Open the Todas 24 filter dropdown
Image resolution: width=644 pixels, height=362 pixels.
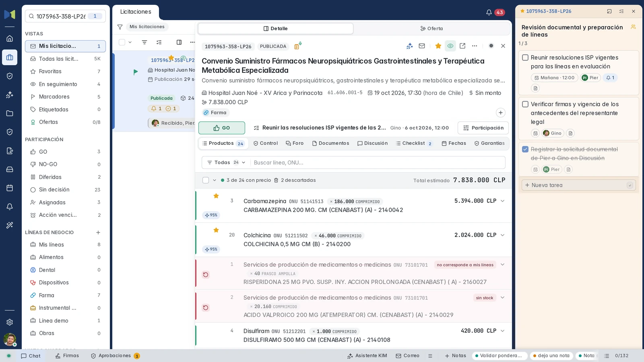point(226,162)
